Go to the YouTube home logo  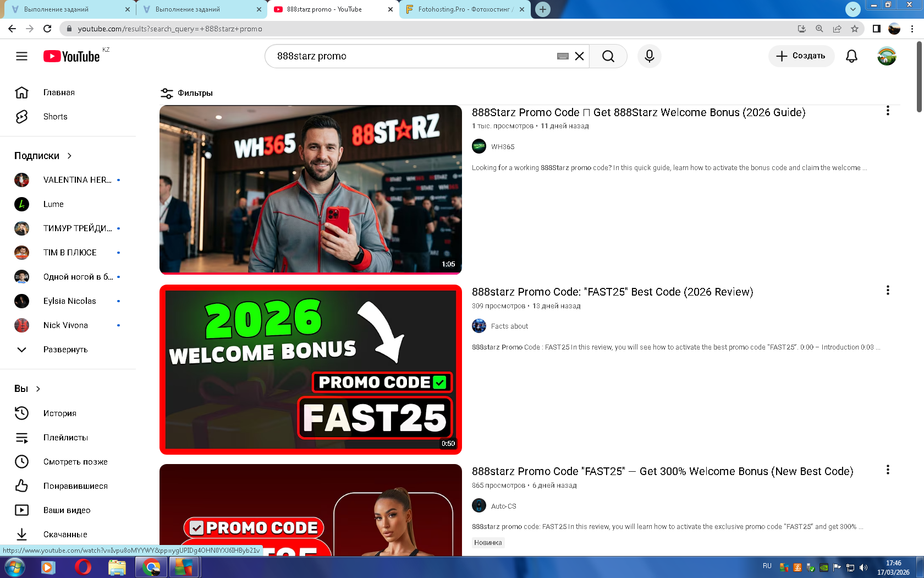coord(71,56)
